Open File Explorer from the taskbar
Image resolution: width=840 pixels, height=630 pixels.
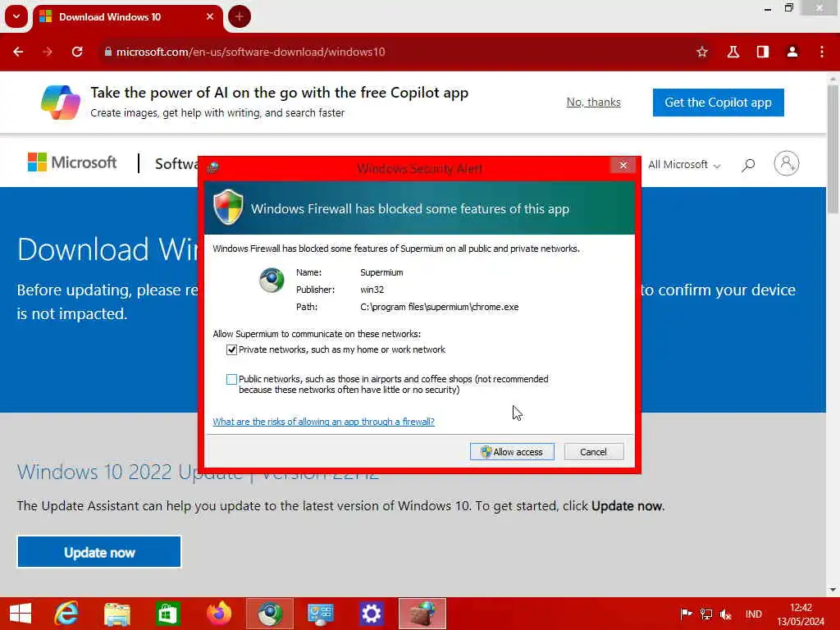117,614
